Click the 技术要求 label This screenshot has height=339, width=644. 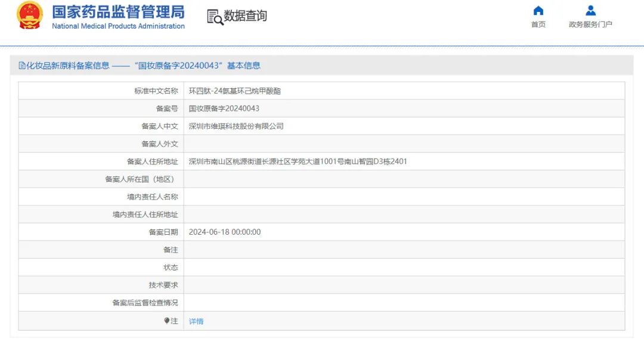[163, 285]
